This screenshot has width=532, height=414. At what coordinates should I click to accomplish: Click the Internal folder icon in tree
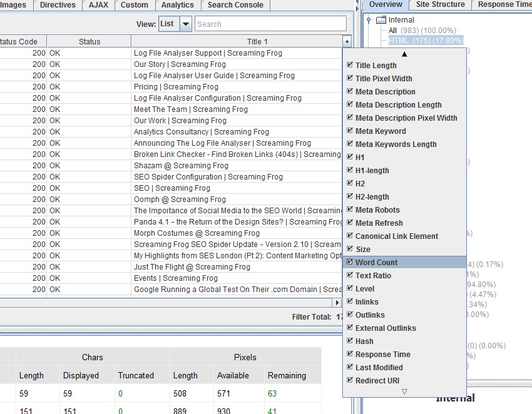(x=381, y=20)
